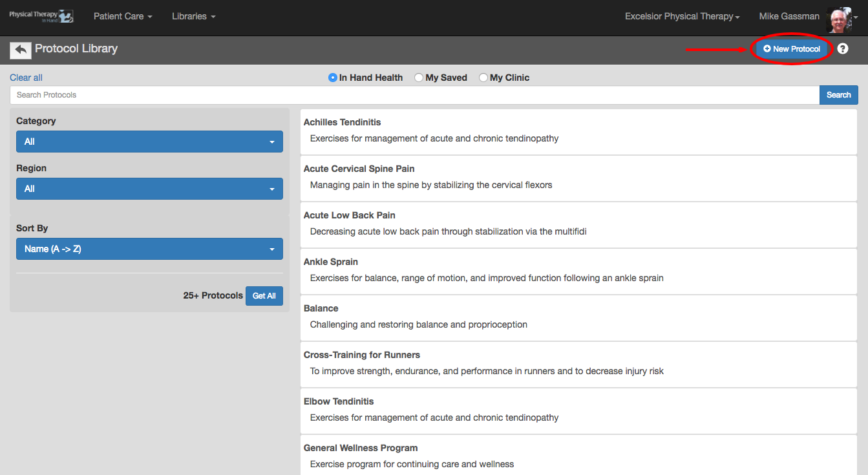Open the Libraries menu
This screenshot has height=475, width=868.
click(193, 16)
